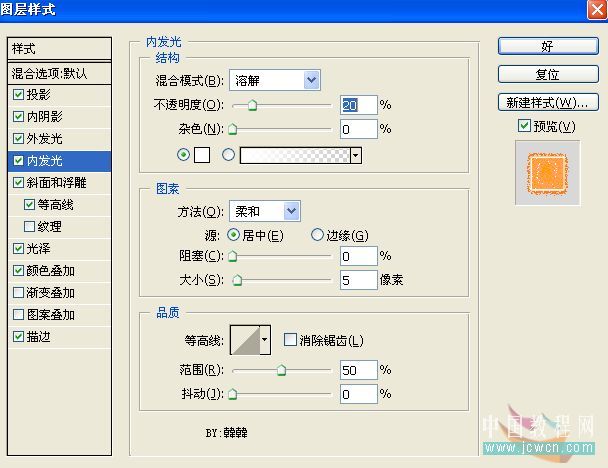The height and width of the screenshot is (468, 608).
Task: Select the 斜面和浮雕 style row label
Action: [56, 183]
